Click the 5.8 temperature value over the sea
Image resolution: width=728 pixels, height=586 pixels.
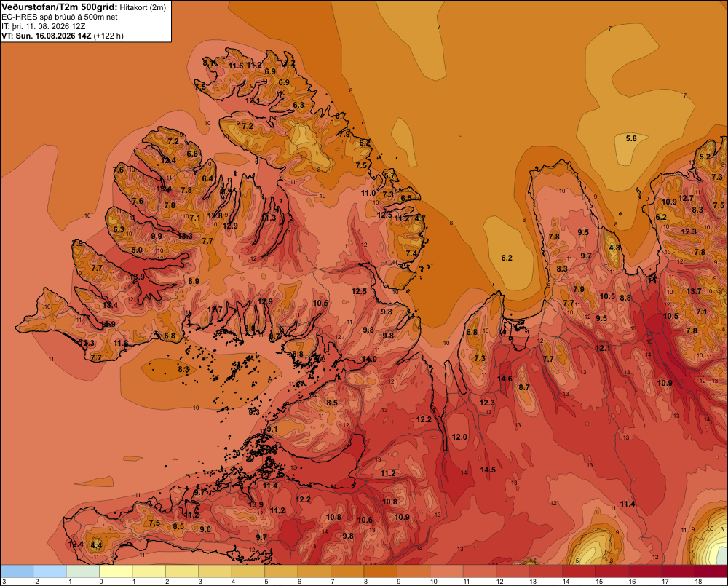coord(631,138)
